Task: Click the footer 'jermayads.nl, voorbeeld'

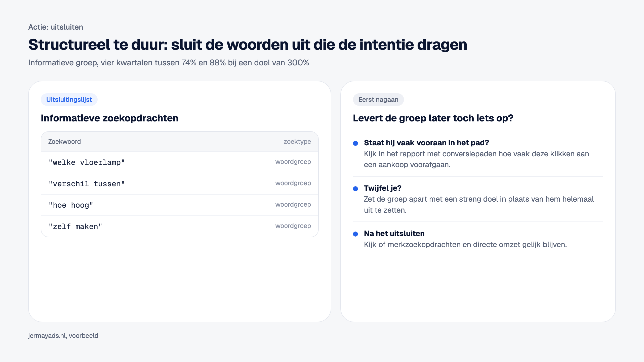Action: (63, 336)
